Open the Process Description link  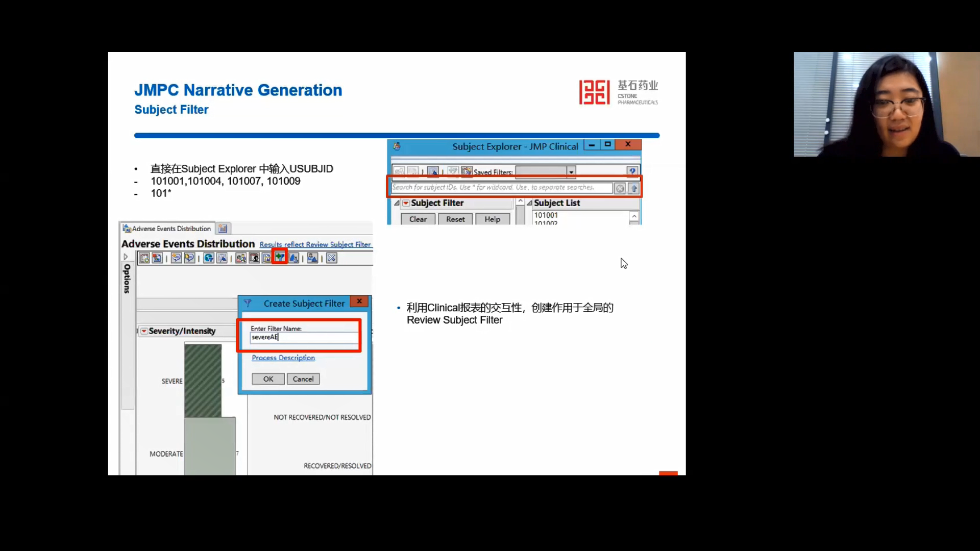[283, 358]
